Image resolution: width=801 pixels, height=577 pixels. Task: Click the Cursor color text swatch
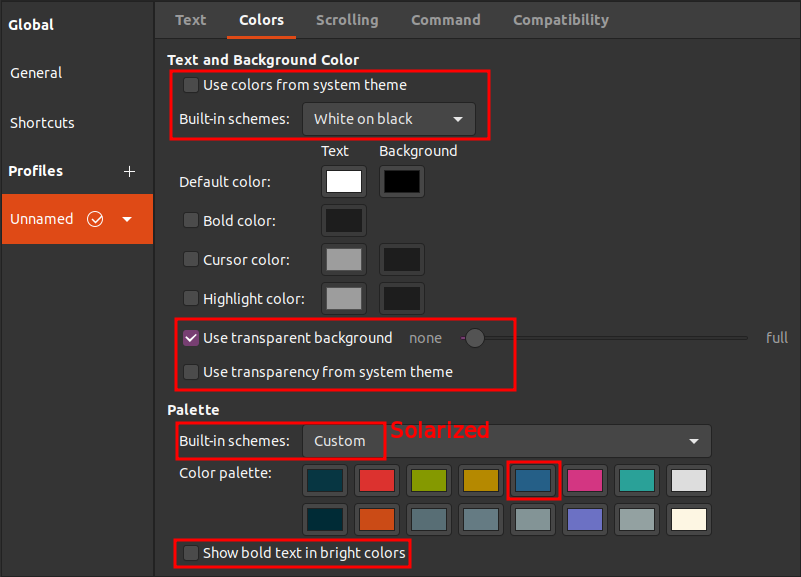pos(344,259)
